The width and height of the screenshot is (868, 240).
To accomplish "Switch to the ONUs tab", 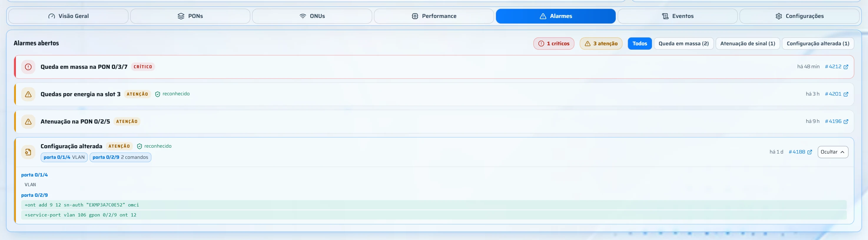I will coord(312,16).
